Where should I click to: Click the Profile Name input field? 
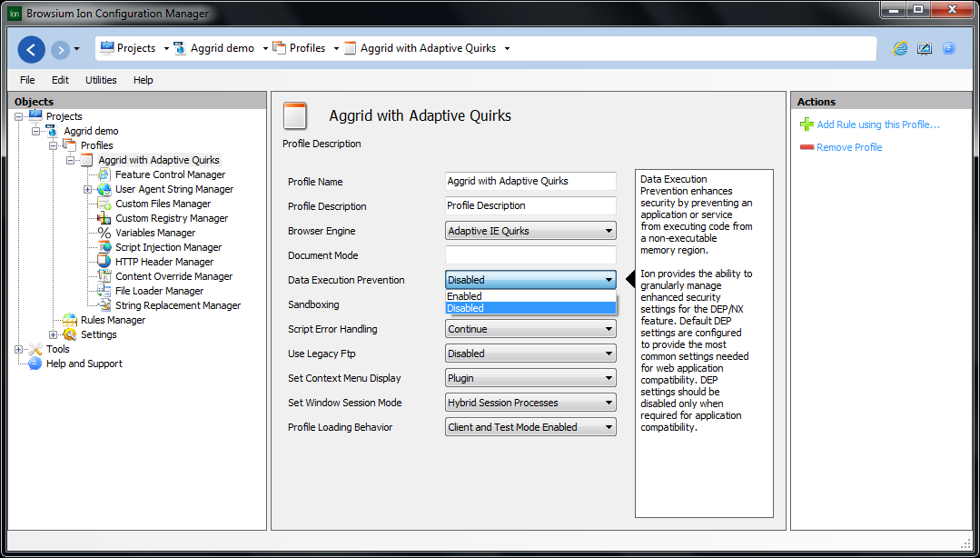[x=530, y=182]
